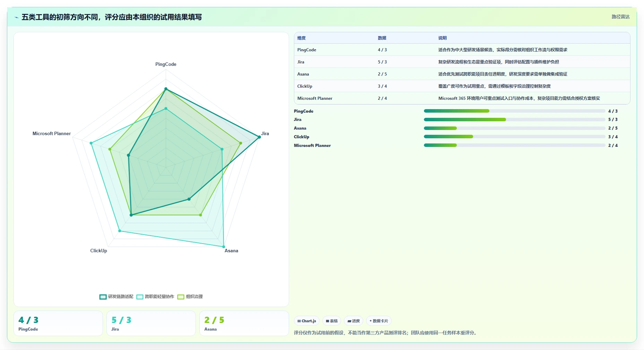Click the dark green data point at Jira
644x350 pixels.
259,137
